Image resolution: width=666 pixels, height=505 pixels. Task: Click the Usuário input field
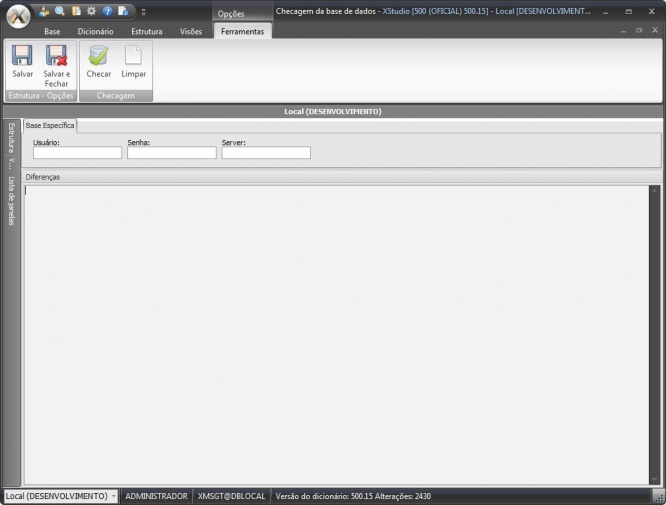point(77,153)
